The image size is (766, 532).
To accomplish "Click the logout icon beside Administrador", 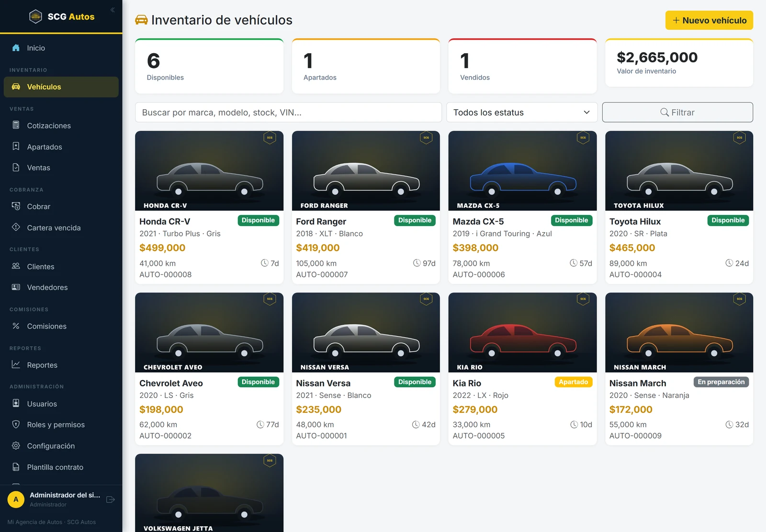I will coord(111,499).
